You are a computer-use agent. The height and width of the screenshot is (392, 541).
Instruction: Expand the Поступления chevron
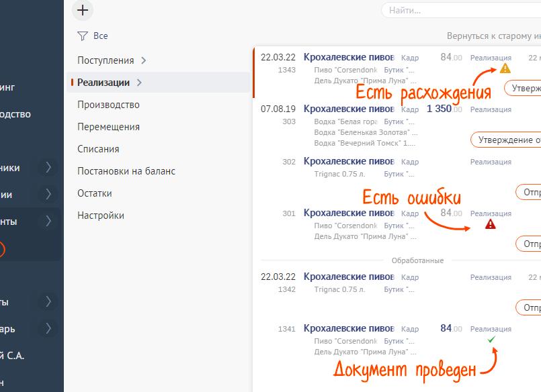[x=144, y=60]
